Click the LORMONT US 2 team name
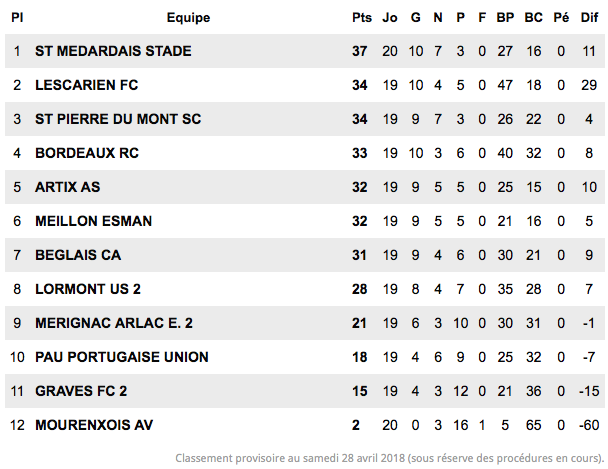The height and width of the screenshot is (469, 608). (88, 289)
